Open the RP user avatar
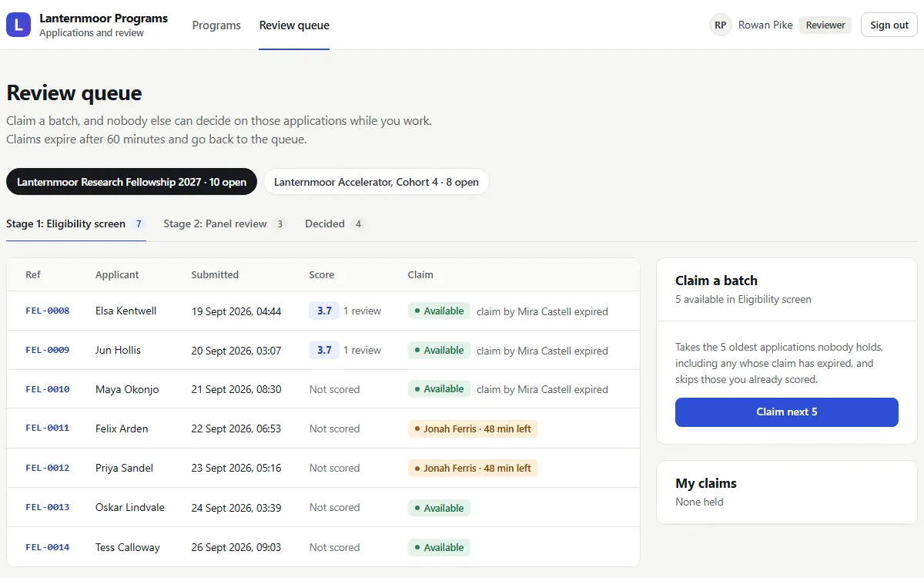 721,25
